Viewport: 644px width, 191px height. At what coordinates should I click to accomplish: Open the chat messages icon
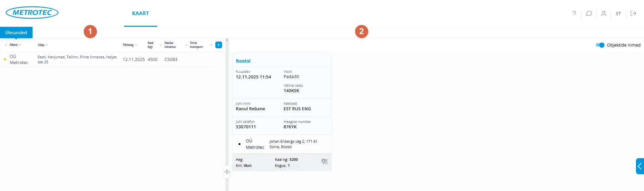tap(589, 13)
